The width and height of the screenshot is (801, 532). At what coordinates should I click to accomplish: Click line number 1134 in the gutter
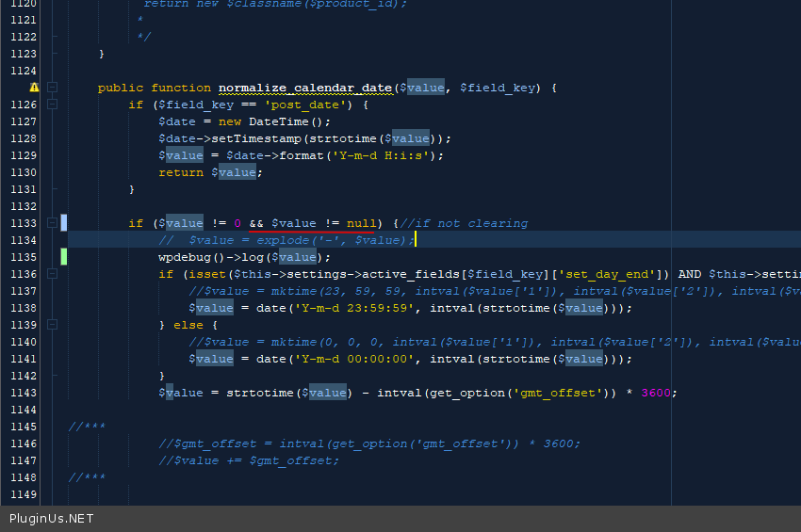tap(22, 240)
